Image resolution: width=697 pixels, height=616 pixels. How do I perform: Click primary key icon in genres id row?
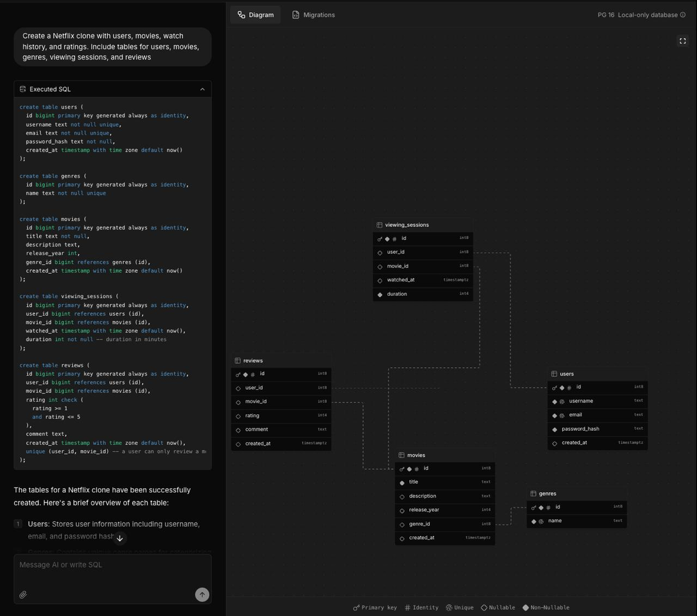coord(534,507)
